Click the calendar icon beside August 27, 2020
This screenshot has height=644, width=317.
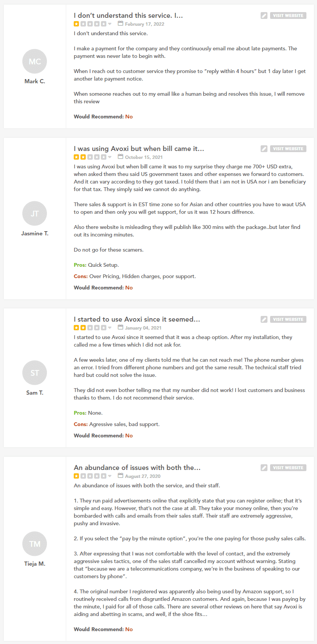pos(120,476)
